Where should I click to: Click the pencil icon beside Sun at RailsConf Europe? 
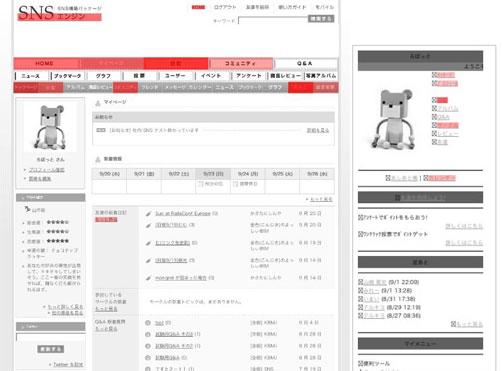pos(148,214)
